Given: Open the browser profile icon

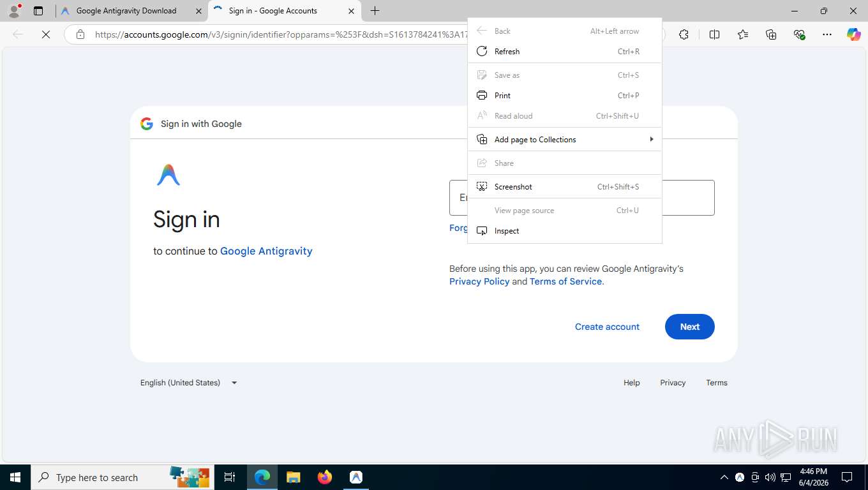Looking at the screenshot, I should coord(14,10).
